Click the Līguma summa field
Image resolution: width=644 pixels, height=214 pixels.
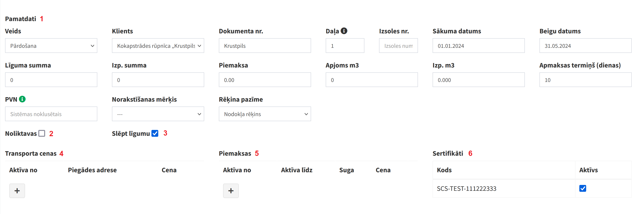[51, 80]
